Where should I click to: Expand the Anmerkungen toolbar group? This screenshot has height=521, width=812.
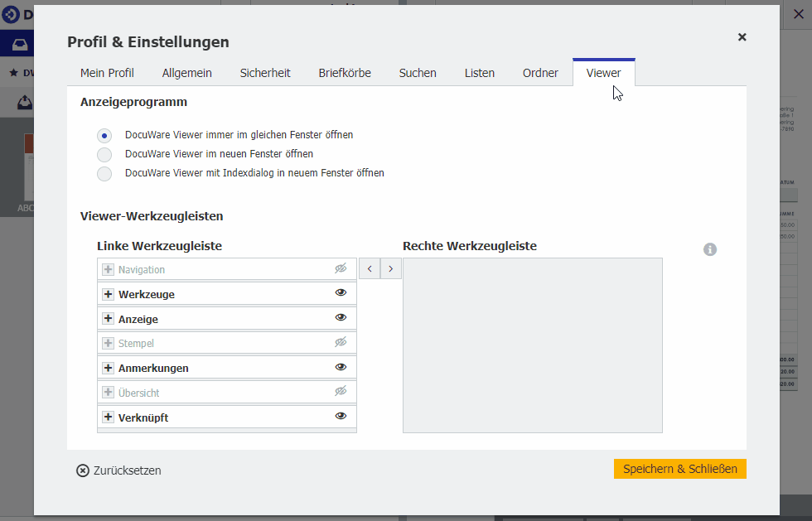(108, 367)
